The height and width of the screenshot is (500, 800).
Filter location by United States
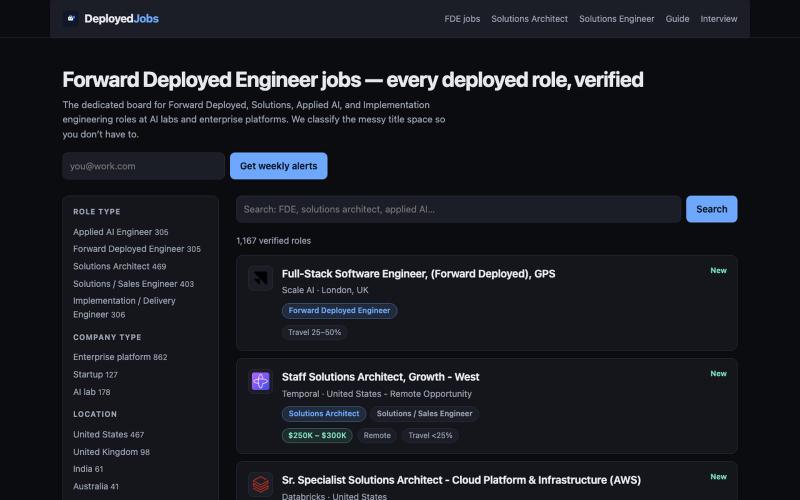[108, 435]
